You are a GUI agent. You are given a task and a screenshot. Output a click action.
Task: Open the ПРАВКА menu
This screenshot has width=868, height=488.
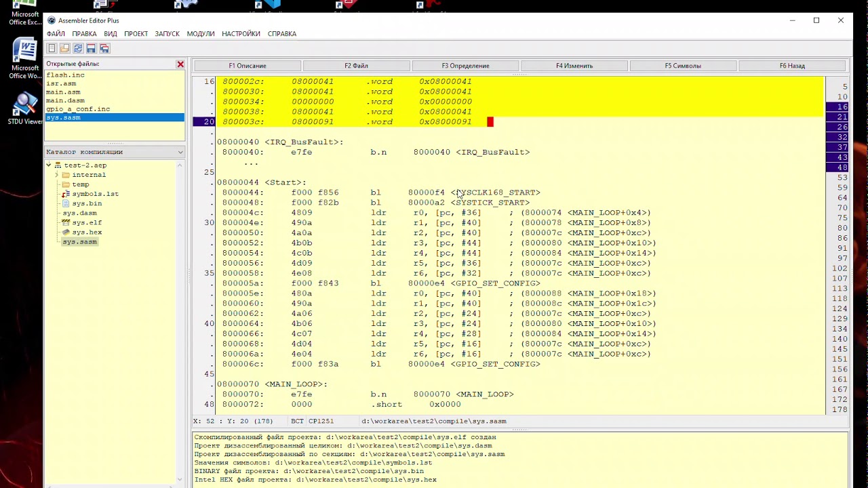point(84,34)
